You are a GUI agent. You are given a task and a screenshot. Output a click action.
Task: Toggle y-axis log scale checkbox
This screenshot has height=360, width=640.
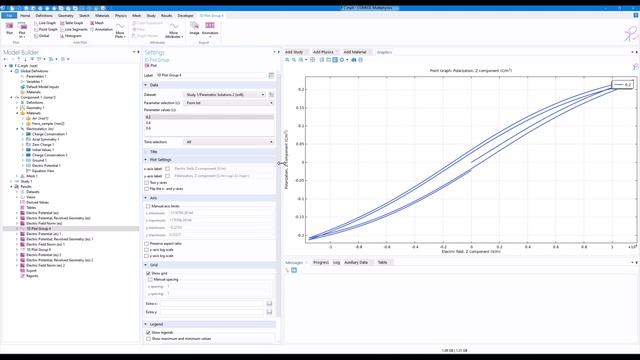(x=147, y=256)
